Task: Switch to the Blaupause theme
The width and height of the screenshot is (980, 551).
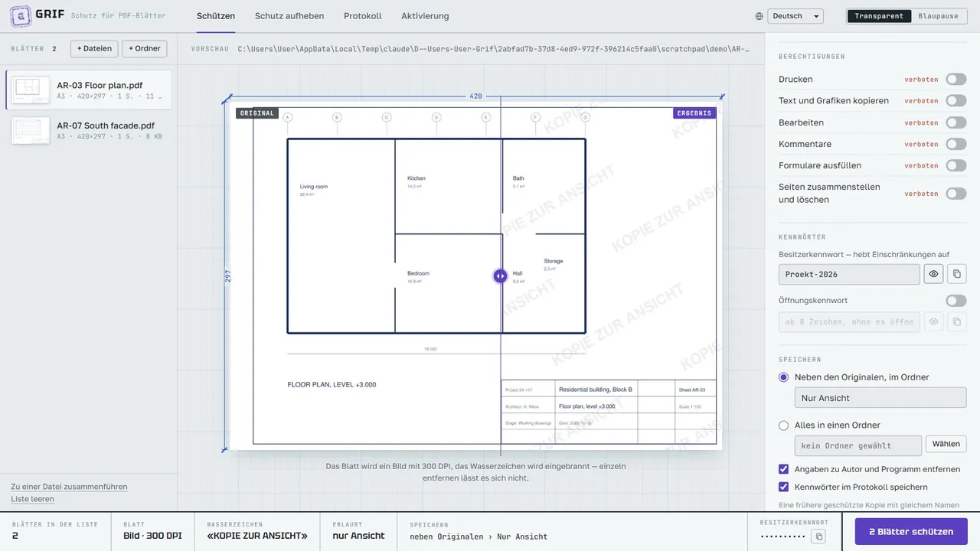Action: 938,16
